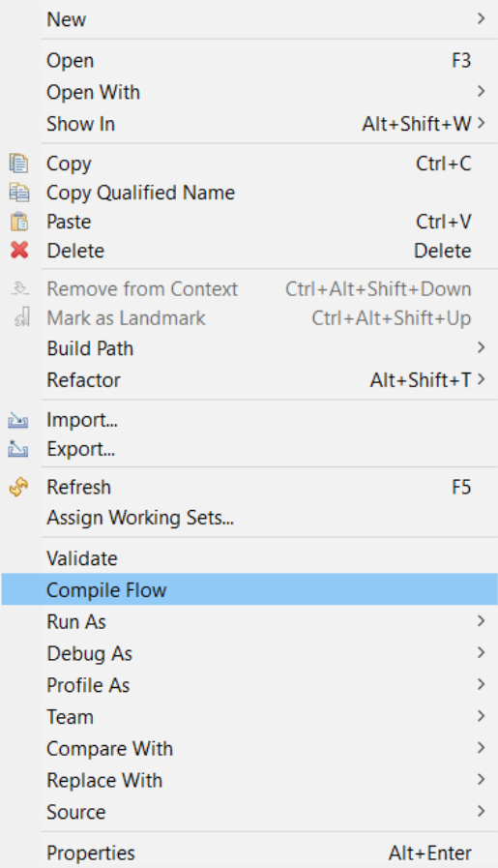Select Refactor menu entry
This screenshot has height=868, width=498.
tap(249, 379)
